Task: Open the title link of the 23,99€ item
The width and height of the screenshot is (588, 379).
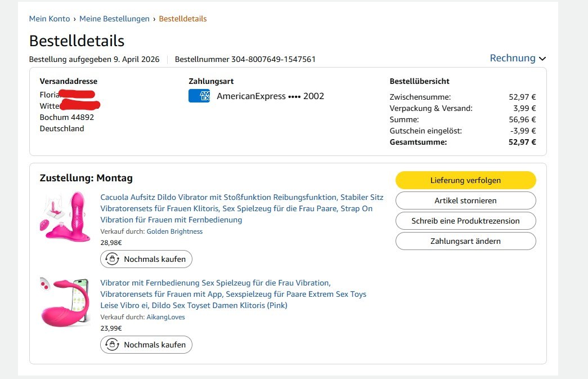Action: click(x=233, y=294)
